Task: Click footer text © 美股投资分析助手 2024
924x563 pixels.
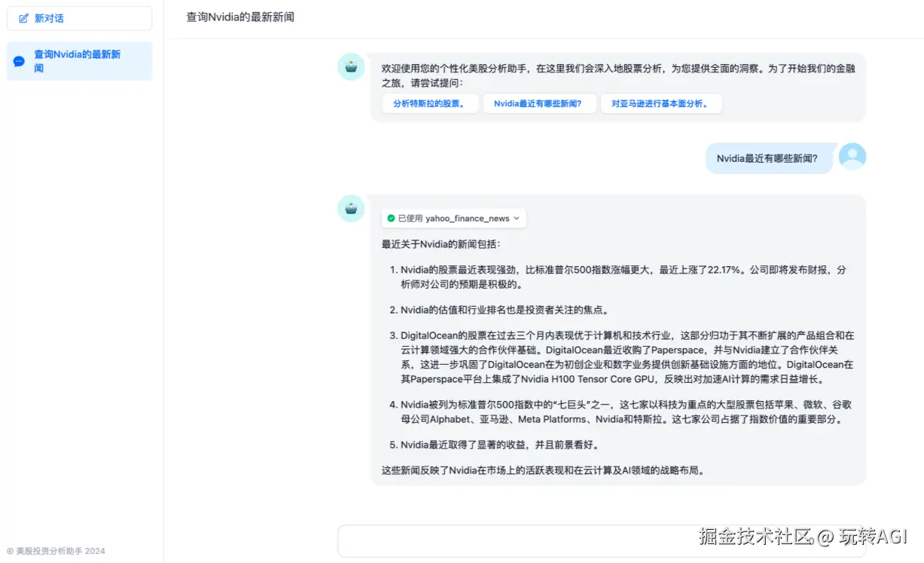Action: [x=56, y=551]
